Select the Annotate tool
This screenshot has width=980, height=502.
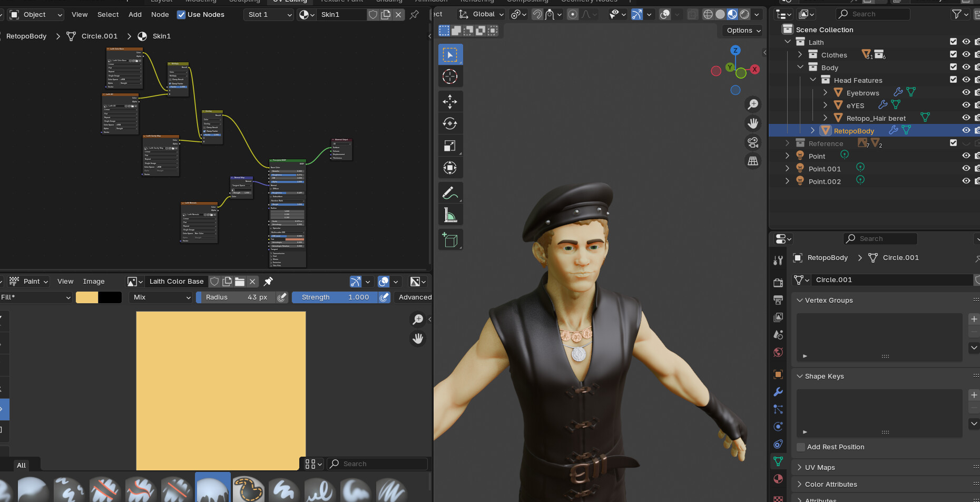450,192
